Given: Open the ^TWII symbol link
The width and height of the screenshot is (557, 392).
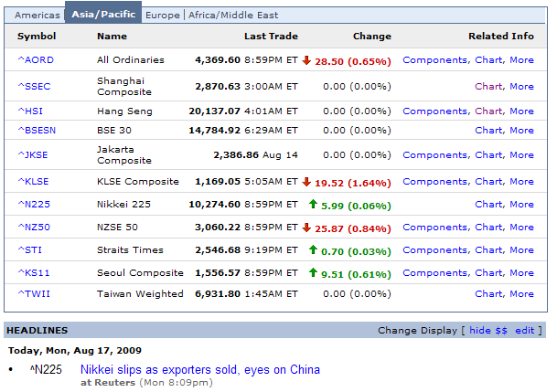Looking at the screenshot, I should 34,293.
